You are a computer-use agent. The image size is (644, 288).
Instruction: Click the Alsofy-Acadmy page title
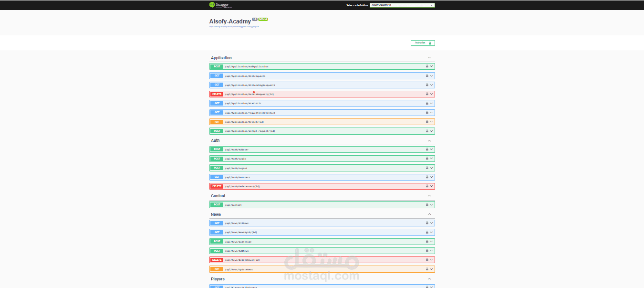coord(230,21)
